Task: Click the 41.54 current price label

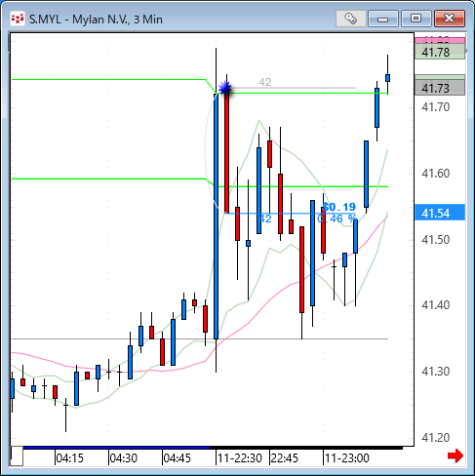Action: point(440,213)
